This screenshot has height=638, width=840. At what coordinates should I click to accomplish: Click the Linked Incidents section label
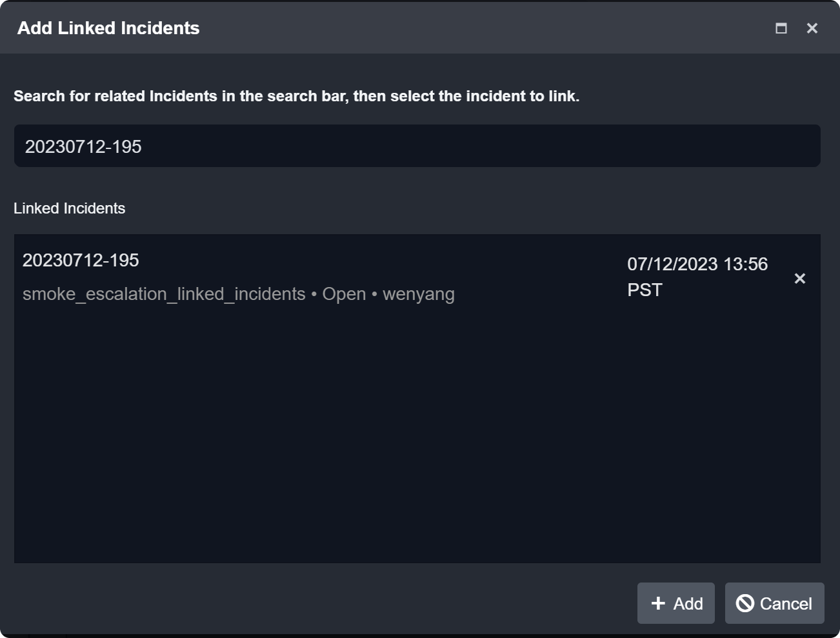pyautogui.click(x=70, y=208)
